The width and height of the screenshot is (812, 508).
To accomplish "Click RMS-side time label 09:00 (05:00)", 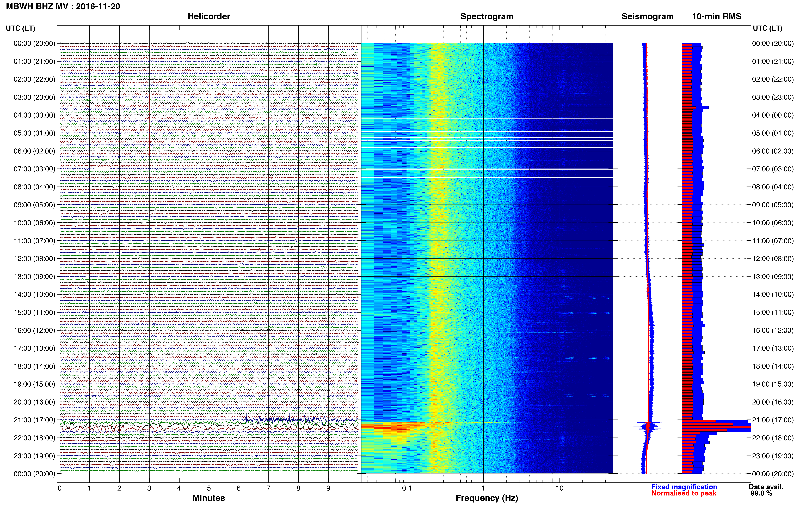I will tap(773, 205).
